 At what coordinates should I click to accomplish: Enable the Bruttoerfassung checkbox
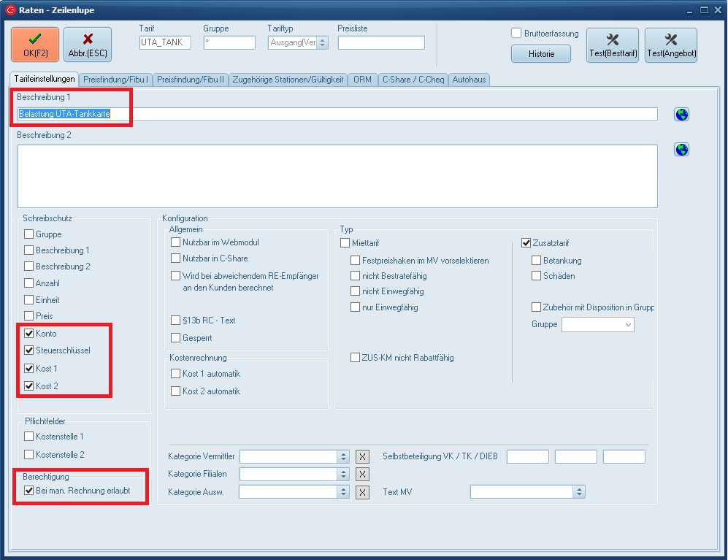[x=516, y=34]
